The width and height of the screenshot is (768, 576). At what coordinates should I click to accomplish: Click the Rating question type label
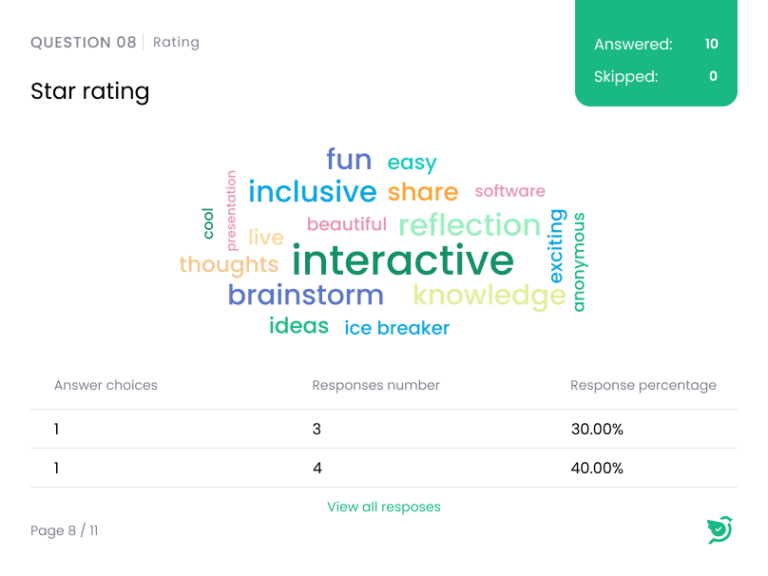(176, 42)
